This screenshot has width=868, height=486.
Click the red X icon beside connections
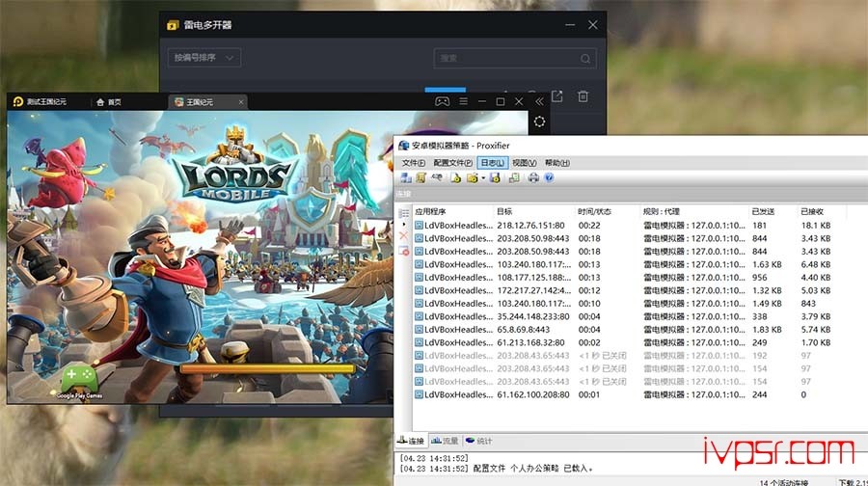coord(403,236)
